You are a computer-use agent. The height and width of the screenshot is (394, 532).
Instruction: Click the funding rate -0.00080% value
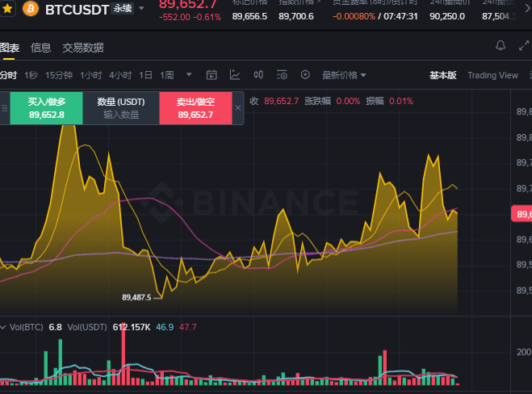(x=354, y=16)
